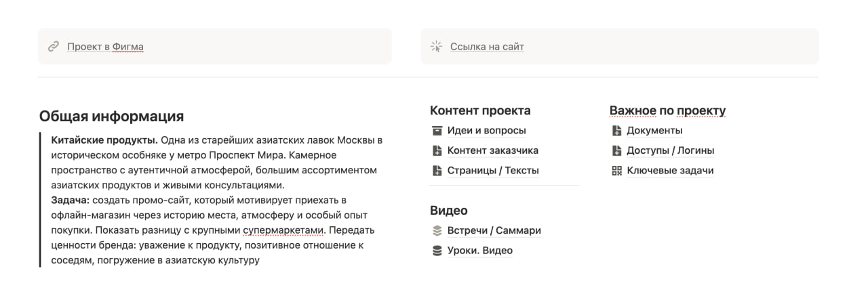The image size is (868, 296).
Task: Open the Страницы / Тексты page
Action: point(493,171)
